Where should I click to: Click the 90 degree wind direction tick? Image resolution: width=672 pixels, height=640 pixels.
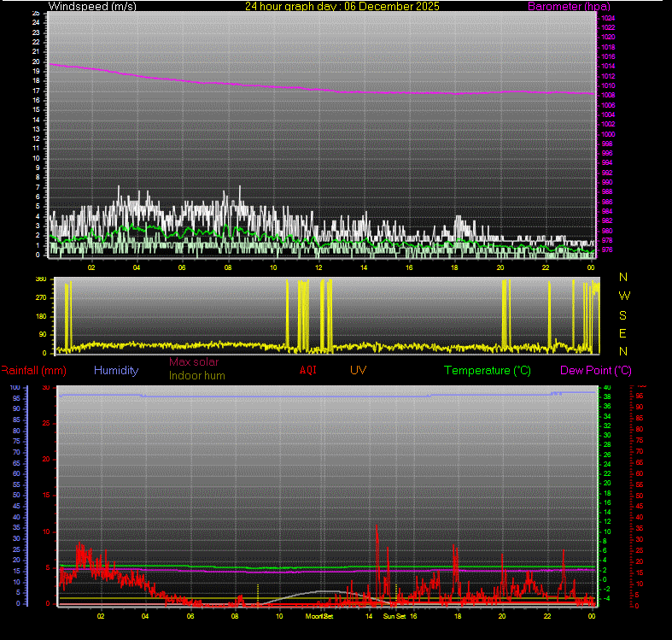pos(43,335)
